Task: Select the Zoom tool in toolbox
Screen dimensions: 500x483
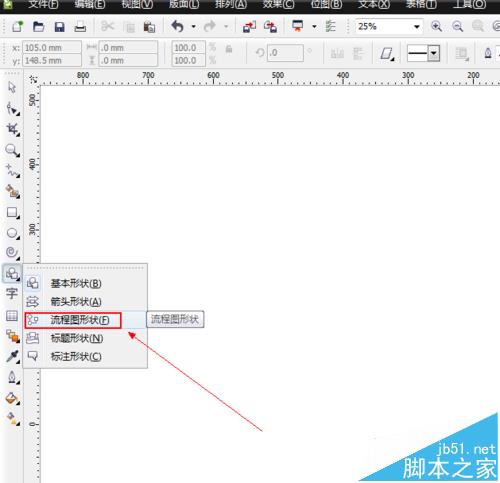Action: click(13, 150)
